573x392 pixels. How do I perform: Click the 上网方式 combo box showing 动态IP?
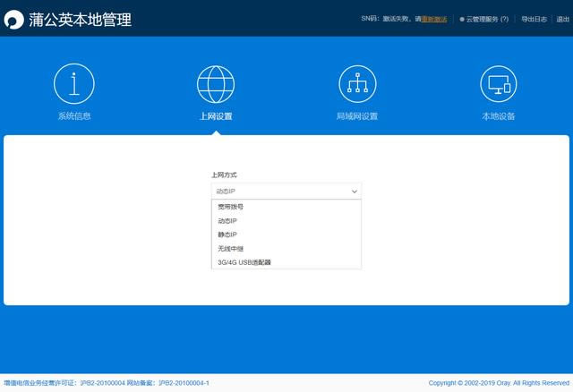(x=286, y=191)
